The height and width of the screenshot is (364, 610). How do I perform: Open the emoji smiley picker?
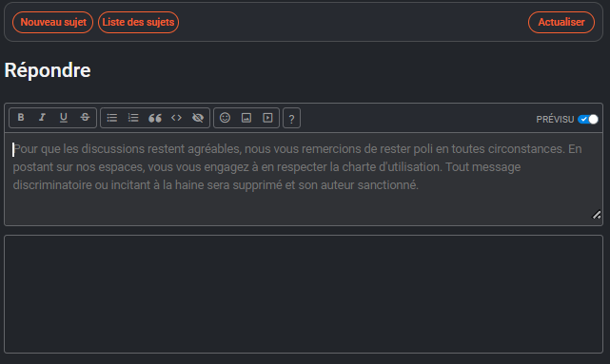(x=225, y=118)
